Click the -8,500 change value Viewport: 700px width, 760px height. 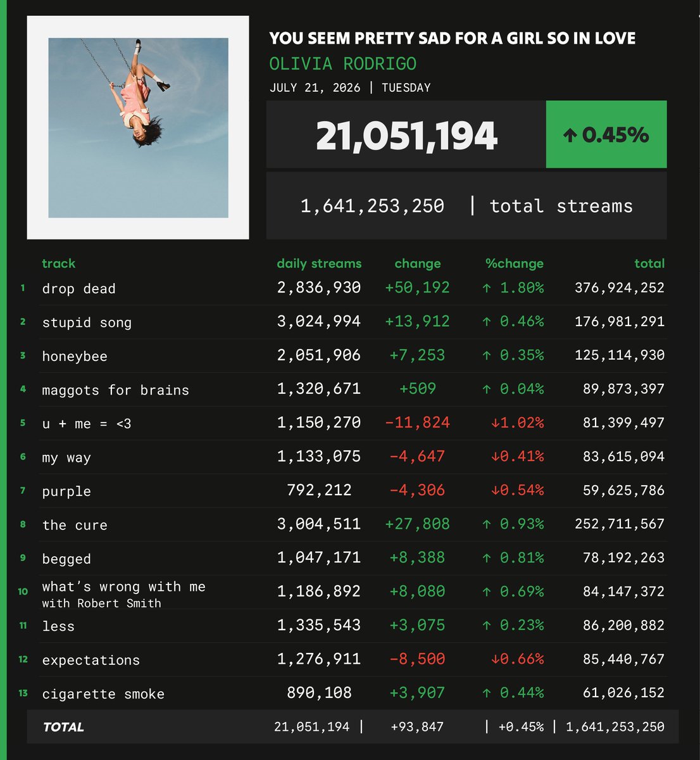click(x=418, y=659)
